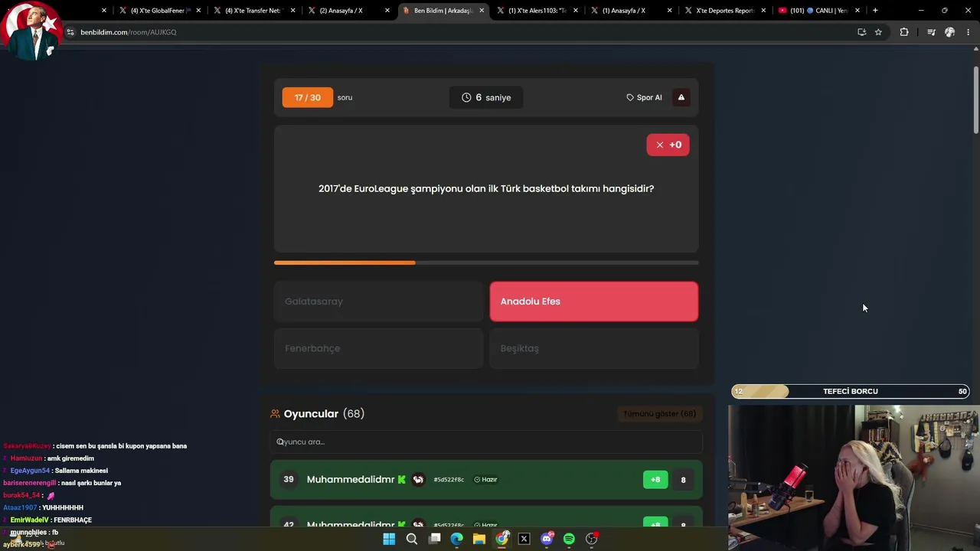Open Task View in the taskbar
Screen dimensions: 980x551
pos(435,539)
